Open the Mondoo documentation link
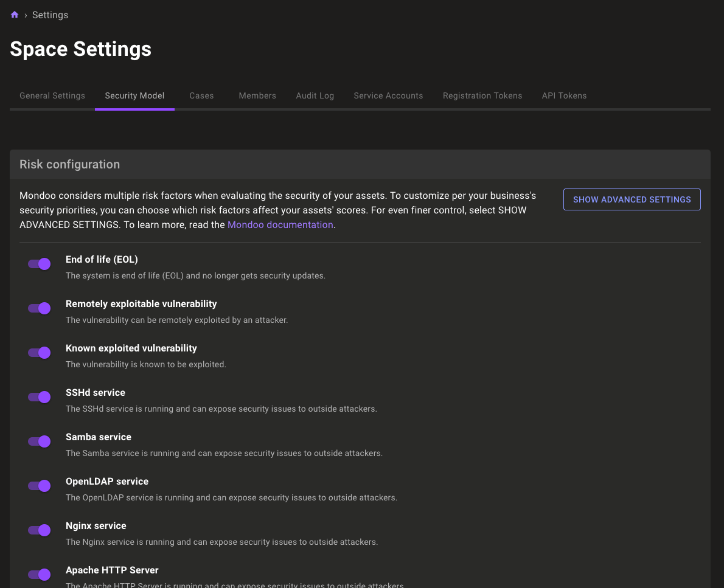Image resolution: width=724 pixels, height=588 pixels. click(280, 225)
